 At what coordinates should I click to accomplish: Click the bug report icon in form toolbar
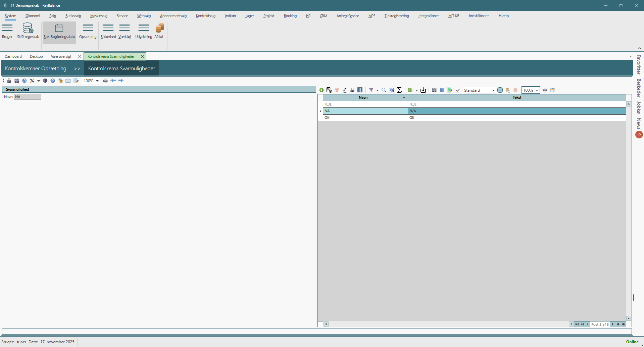tap(45, 81)
